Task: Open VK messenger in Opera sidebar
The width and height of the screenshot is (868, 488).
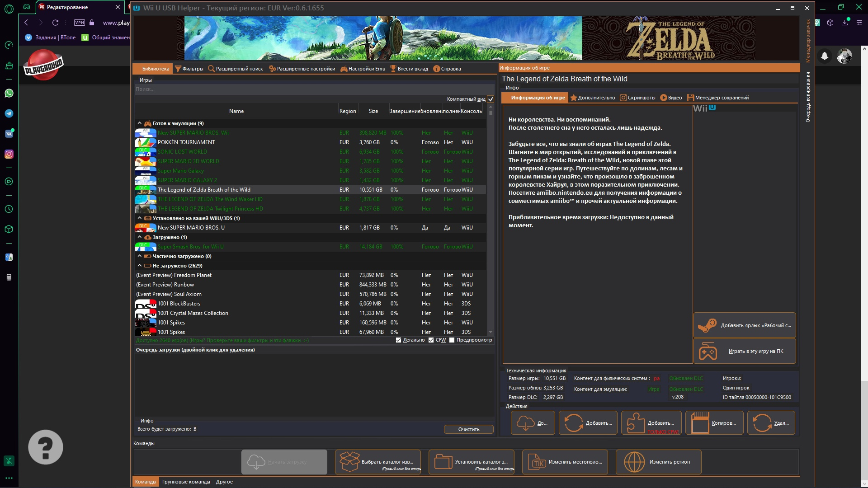Action: 9,134
